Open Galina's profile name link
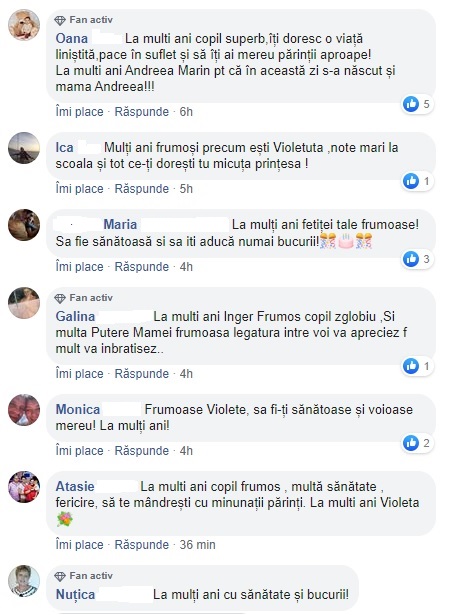The image size is (460, 615). click(75, 317)
